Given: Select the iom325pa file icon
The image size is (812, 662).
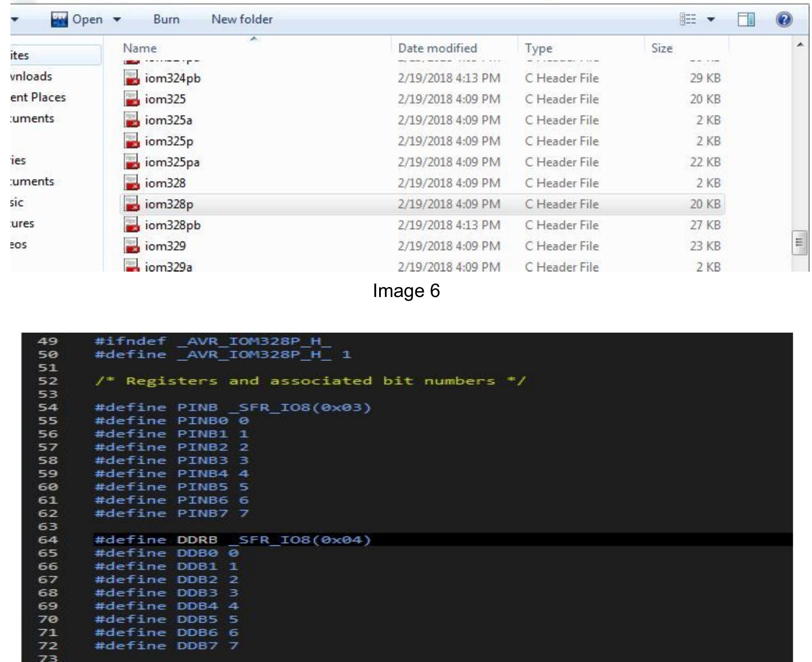Looking at the screenshot, I should click(x=132, y=162).
